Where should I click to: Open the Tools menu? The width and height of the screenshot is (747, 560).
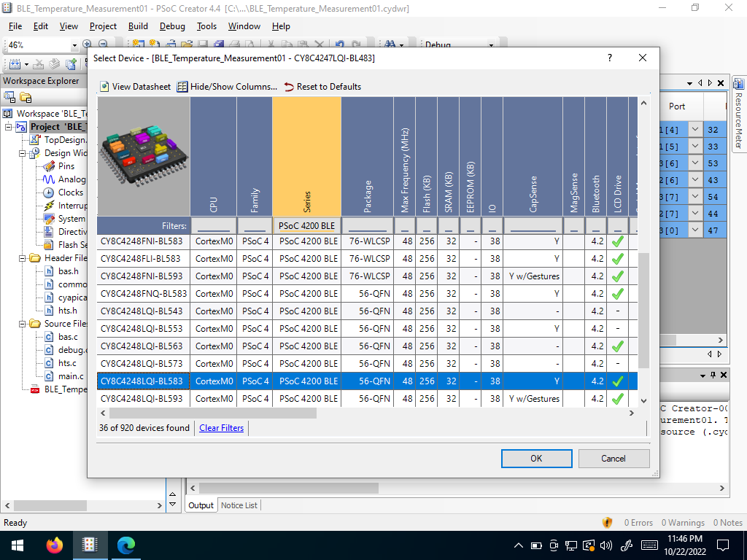206,26
